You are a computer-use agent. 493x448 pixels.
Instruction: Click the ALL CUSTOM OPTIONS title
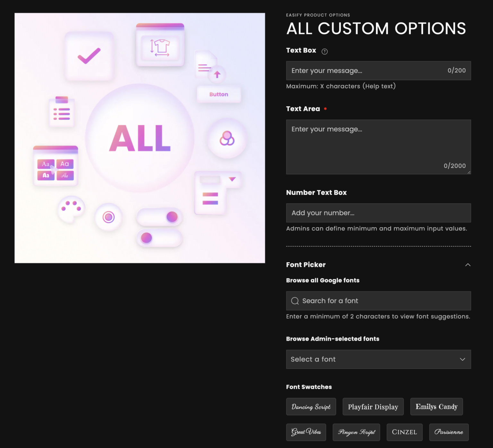[376, 29]
